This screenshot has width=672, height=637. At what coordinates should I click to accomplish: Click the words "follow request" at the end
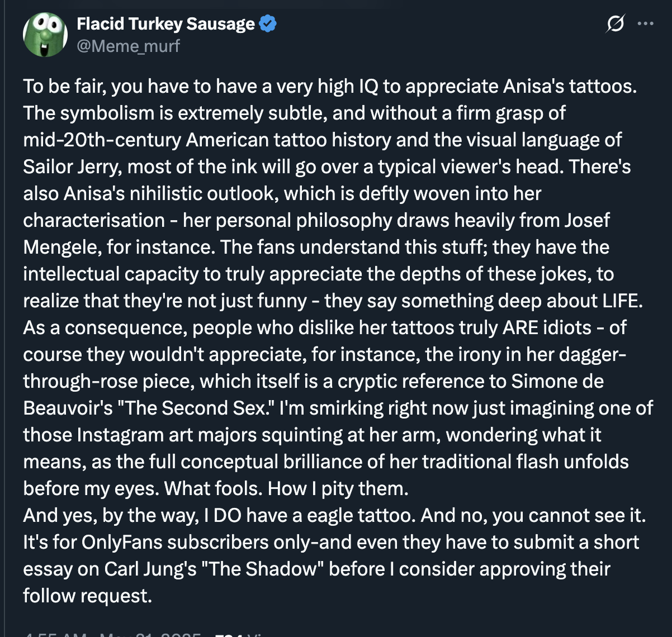point(87,596)
